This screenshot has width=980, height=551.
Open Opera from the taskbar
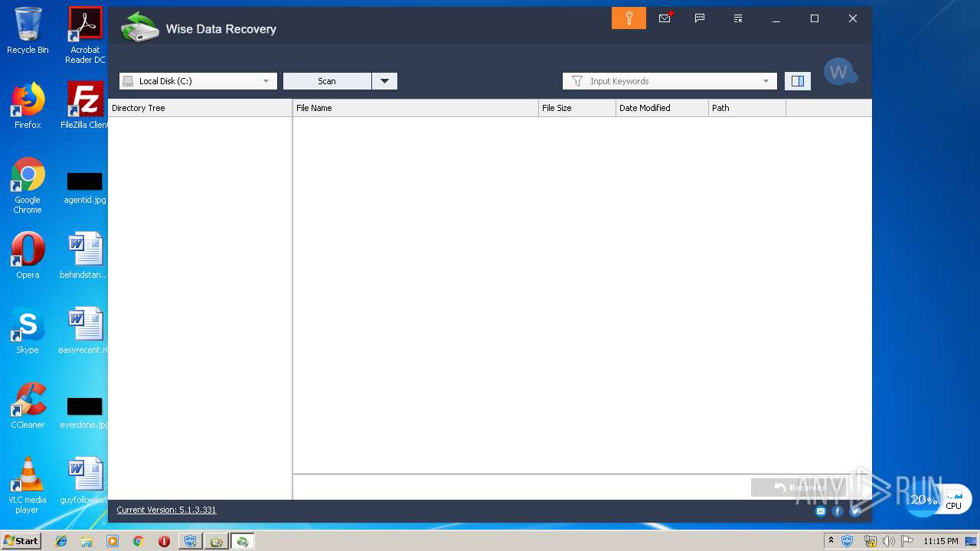click(x=164, y=541)
